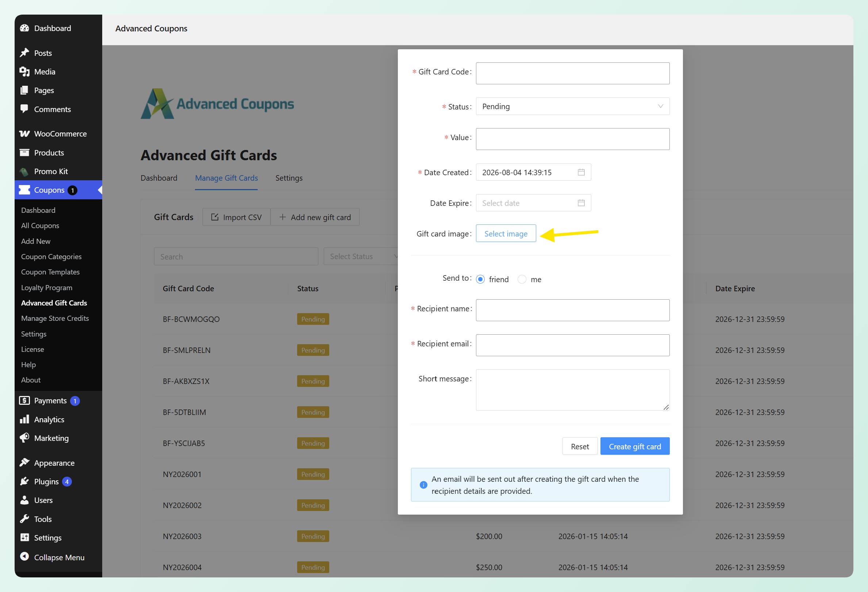Click the Coupons notification badge
868x592 pixels.
click(x=73, y=190)
